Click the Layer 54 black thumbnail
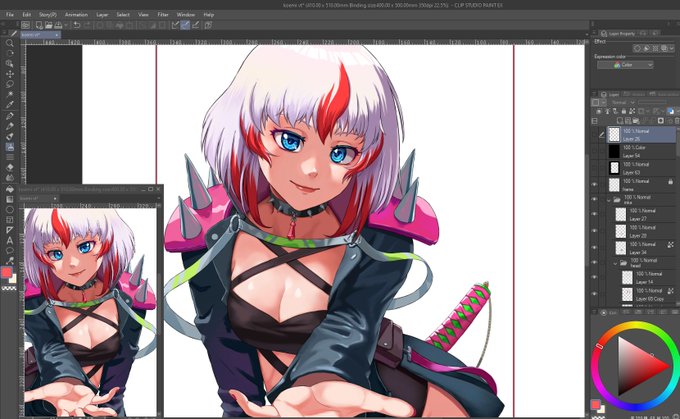The width and height of the screenshot is (680, 419). pos(614,151)
